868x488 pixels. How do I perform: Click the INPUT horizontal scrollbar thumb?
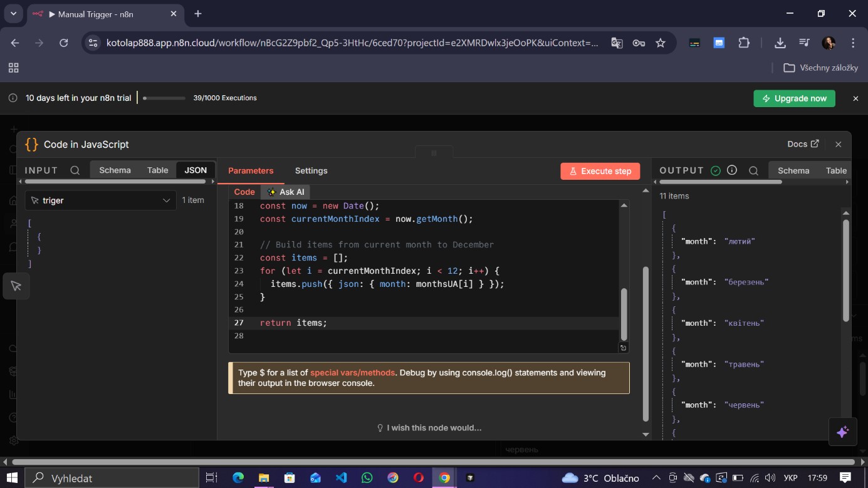(x=115, y=182)
